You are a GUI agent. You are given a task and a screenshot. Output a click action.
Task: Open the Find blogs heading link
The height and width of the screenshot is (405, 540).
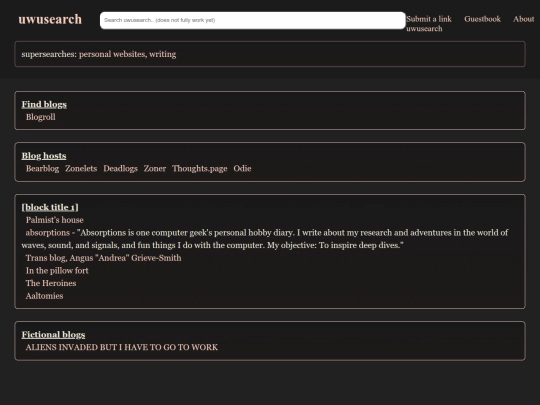click(44, 104)
